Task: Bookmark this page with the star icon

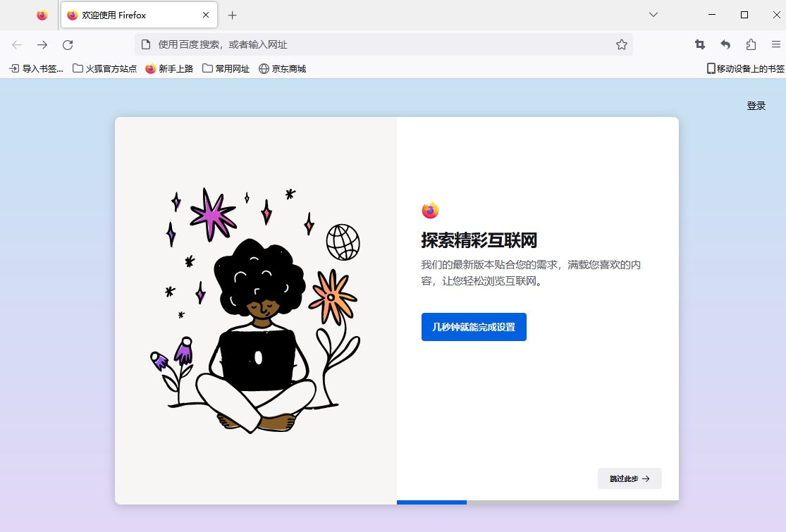Action: click(x=622, y=44)
